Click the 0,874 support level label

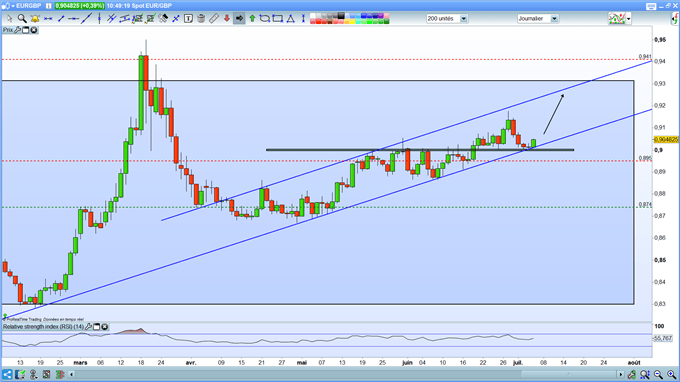tap(645, 205)
